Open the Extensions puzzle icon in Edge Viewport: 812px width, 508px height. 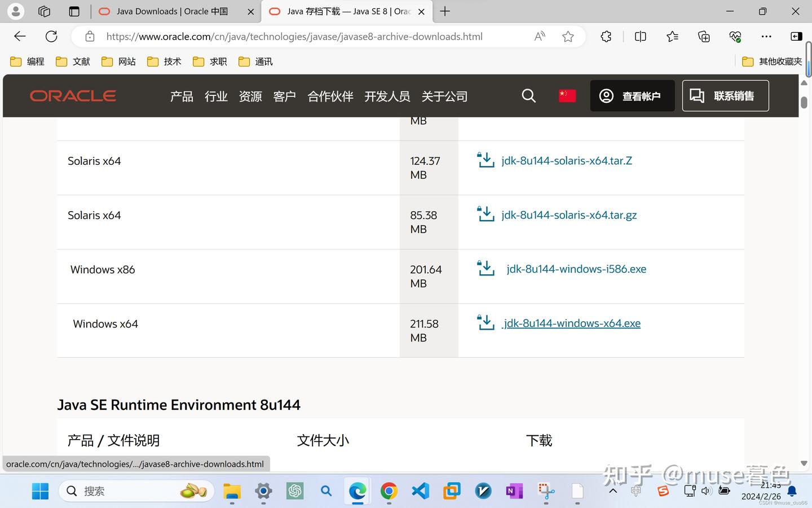pyautogui.click(x=605, y=36)
